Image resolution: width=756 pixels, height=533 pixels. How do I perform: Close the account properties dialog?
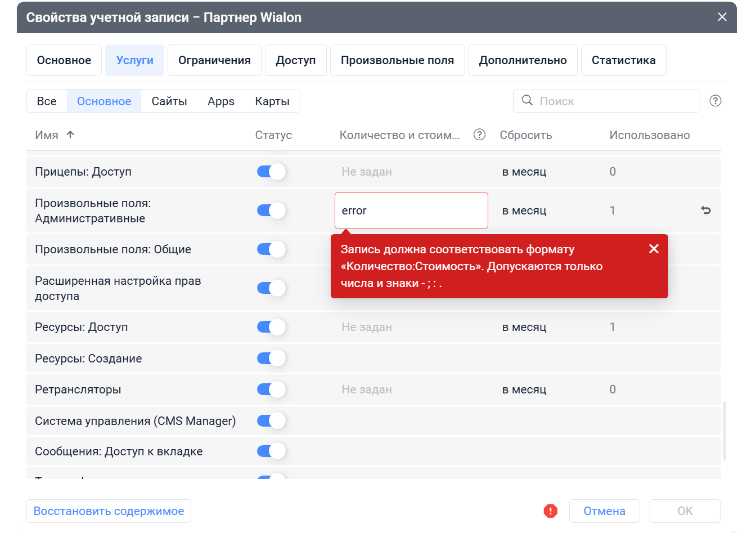point(722,17)
